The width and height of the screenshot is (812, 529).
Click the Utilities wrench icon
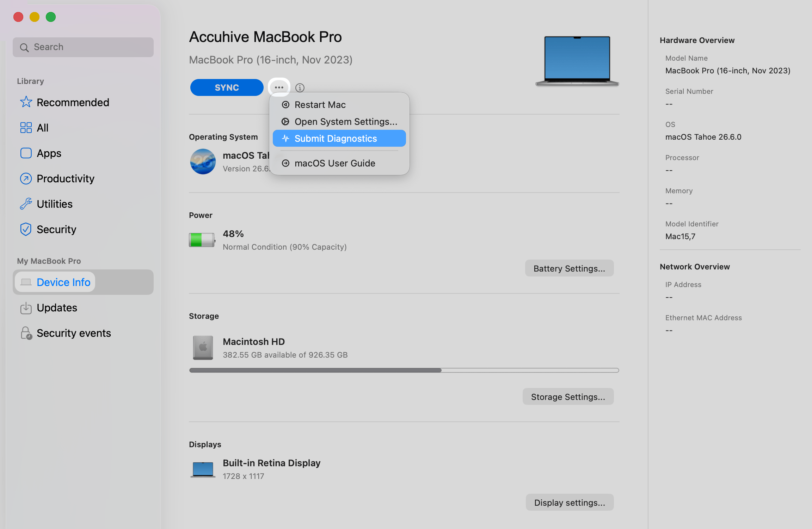[26, 204]
